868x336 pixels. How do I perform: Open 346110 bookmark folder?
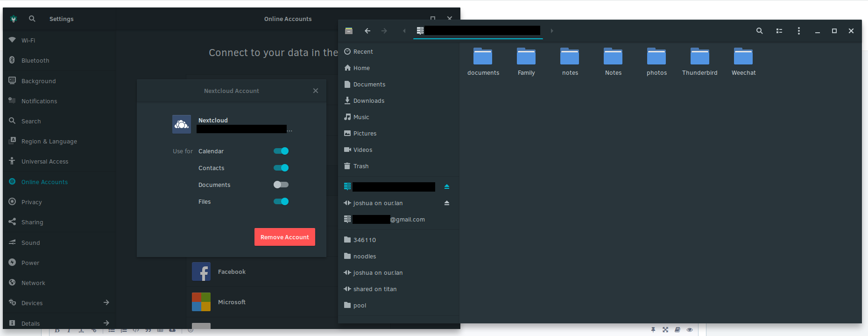[399, 240]
